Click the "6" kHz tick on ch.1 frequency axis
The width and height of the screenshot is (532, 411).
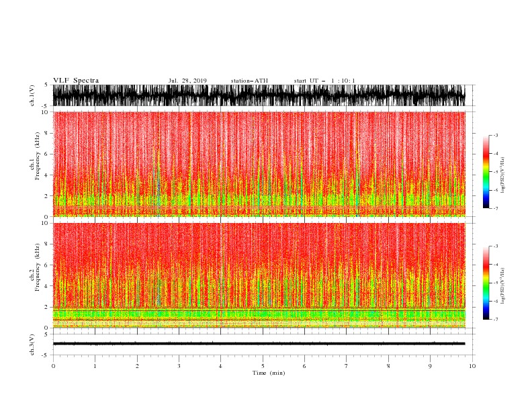click(47, 154)
